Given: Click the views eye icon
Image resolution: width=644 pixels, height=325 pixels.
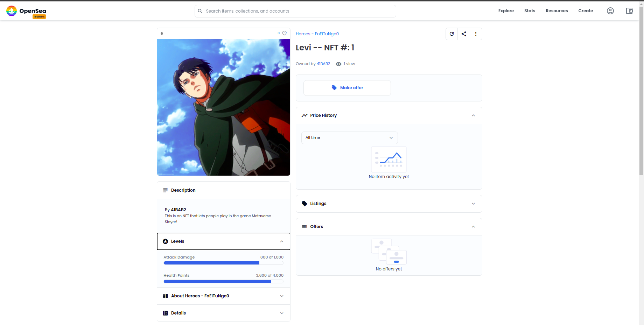Looking at the screenshot, I should pos(338,64).
